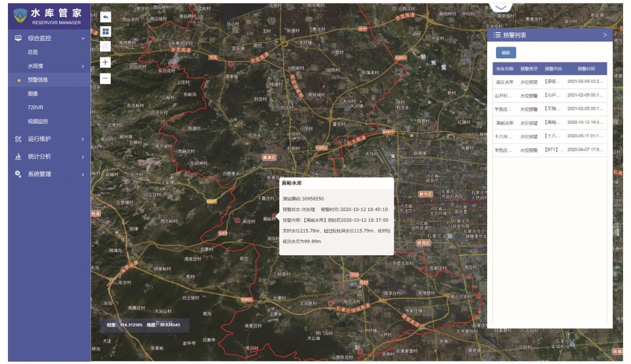Expand the 系统管理 menu
631x364 pixels.
pyautogui.click(x=83, y=174)
